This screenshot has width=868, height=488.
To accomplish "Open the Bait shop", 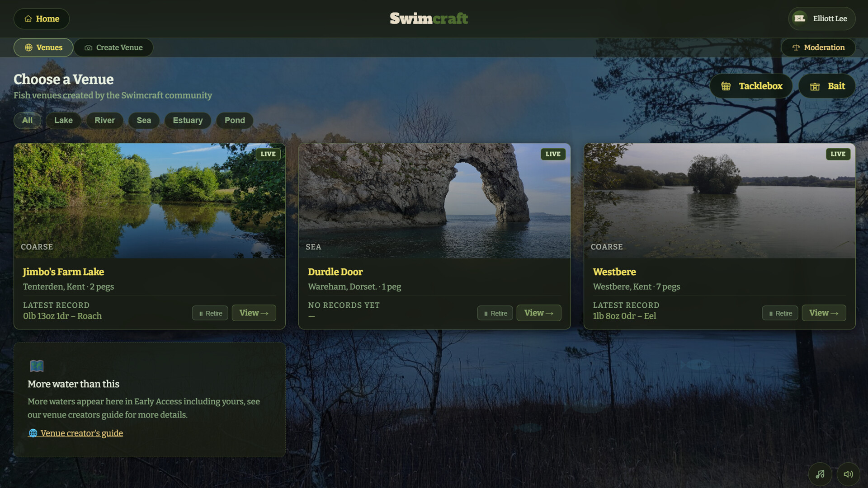I will (x=827, y=86).
